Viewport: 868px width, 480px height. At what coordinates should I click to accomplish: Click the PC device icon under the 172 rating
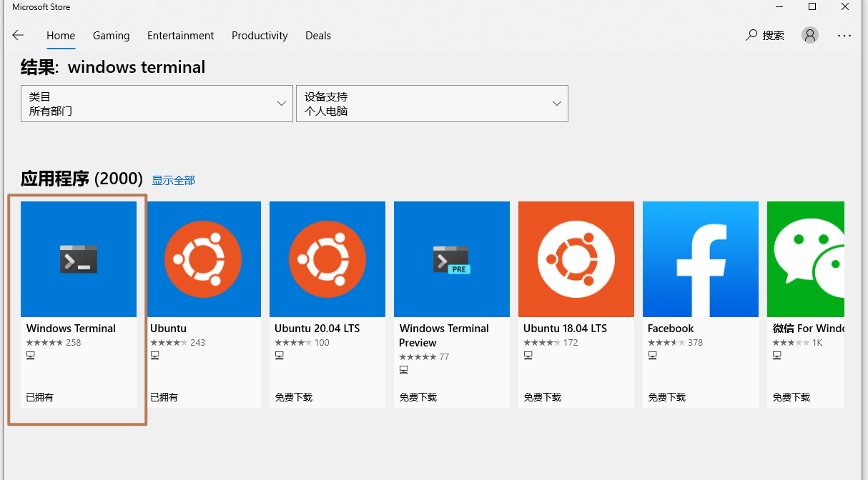pyautogui.click(x=528, y=356)
